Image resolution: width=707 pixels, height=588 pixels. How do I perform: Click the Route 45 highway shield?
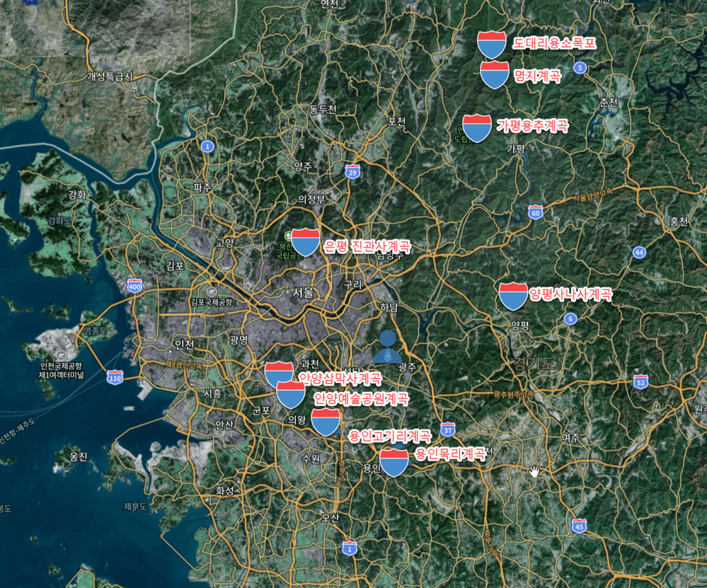[x=579, y=527]
